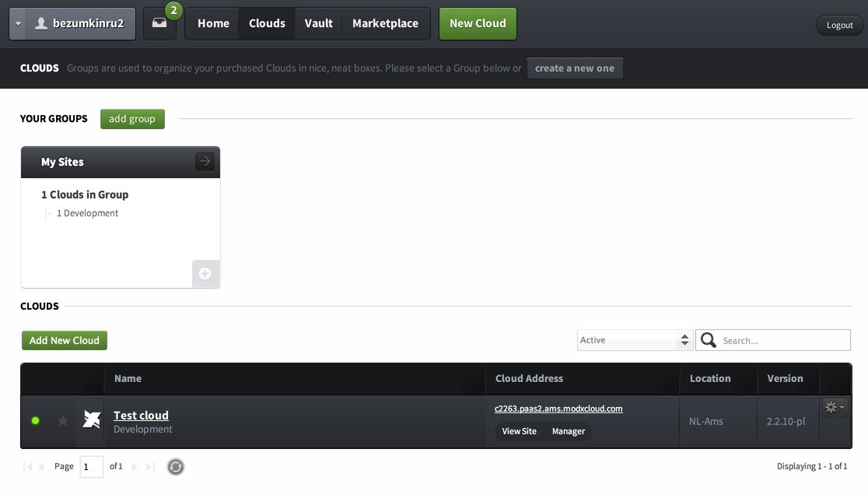
Task: Click the add group button
Action: point(132,119)
